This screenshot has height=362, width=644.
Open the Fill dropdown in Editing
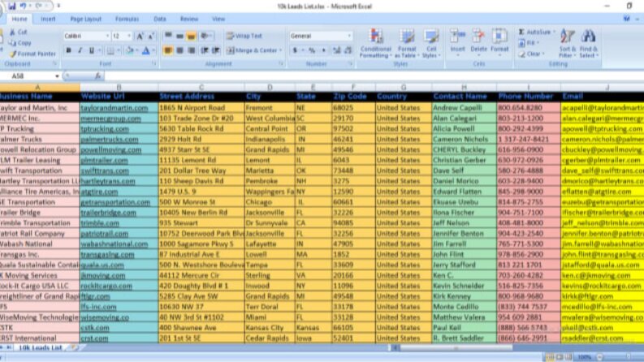point(529,43)
